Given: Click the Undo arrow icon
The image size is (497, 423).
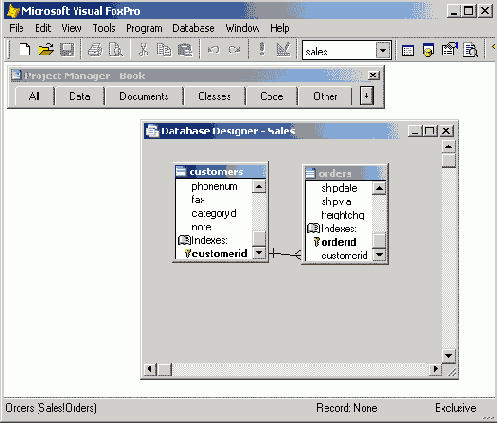Looking at the screenshot, I should coord(214,50).
